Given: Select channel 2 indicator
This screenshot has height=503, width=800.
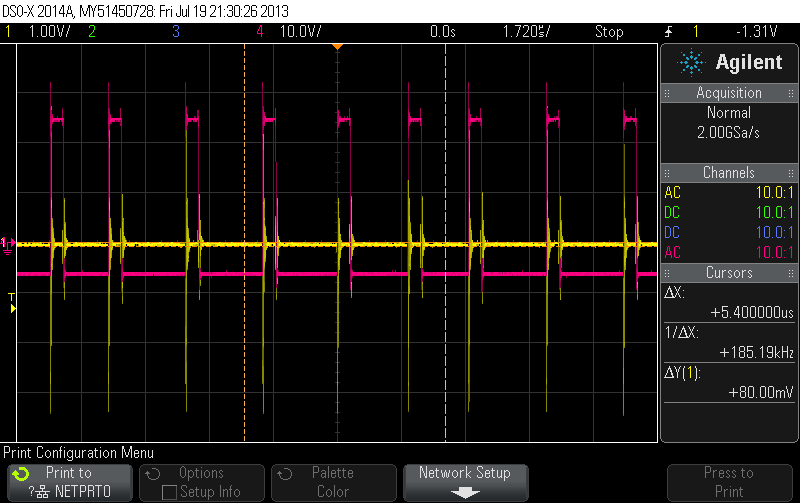Looking at the screenshot, I should [92, 32].
